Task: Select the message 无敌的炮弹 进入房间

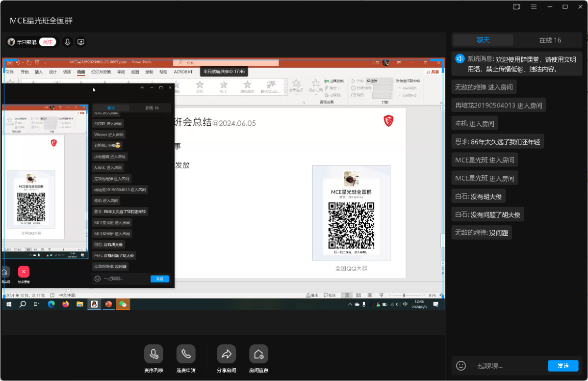Action: (x=484, y=87)
